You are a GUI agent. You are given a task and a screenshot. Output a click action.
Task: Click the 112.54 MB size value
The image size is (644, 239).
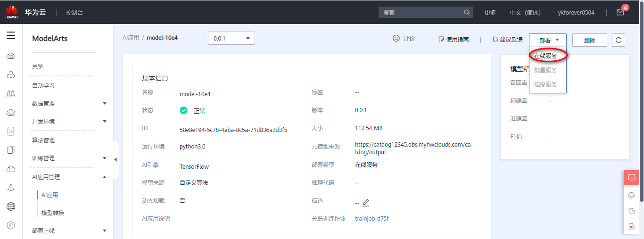(x=369, y=128)
